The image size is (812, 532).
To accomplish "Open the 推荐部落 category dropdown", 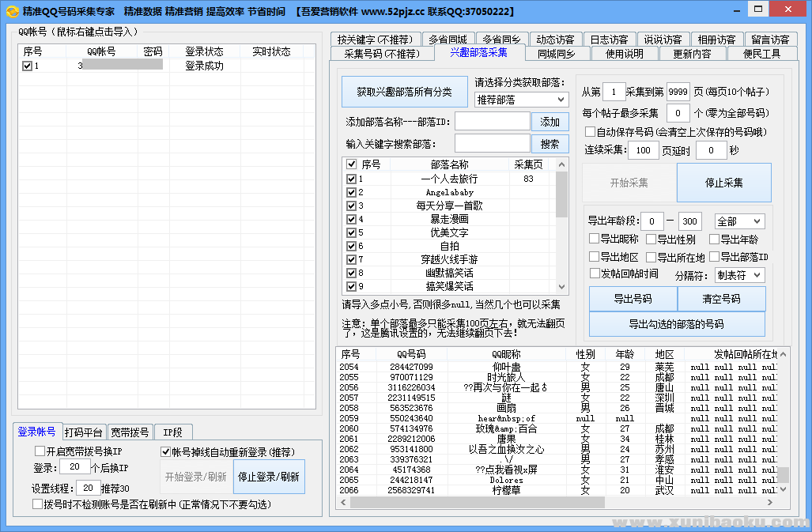I will (521, 100).
